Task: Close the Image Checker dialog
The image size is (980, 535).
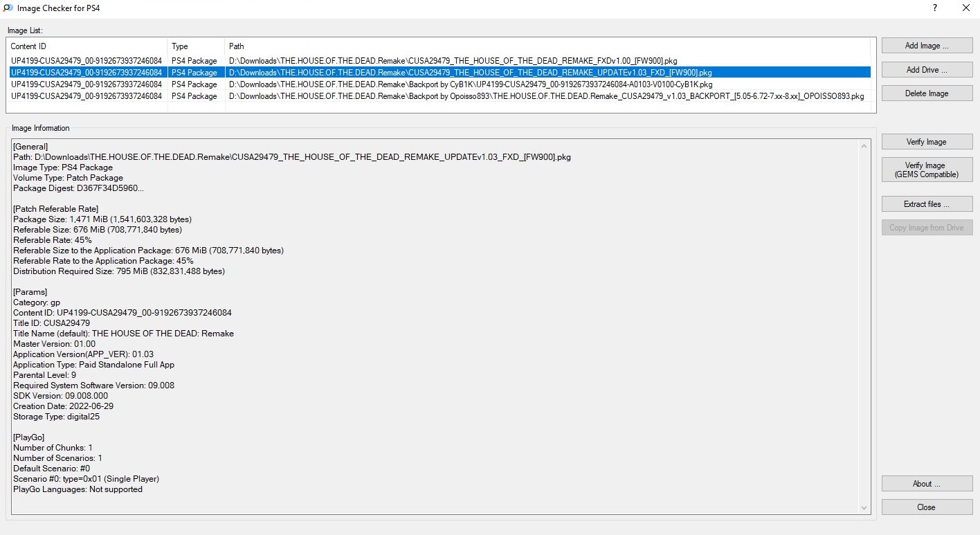Action: pyautogui.click(x=927, y=507)
